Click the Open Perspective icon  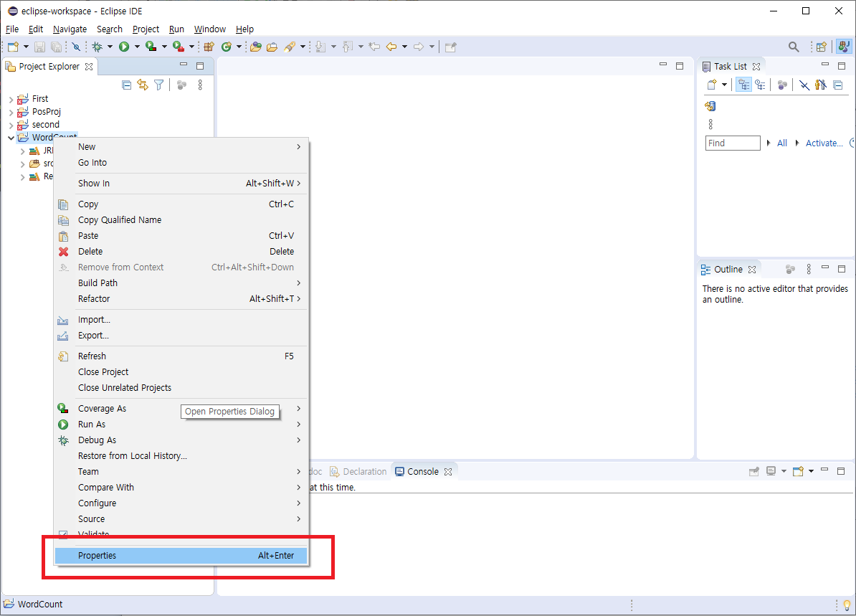(x=822, y=47)
